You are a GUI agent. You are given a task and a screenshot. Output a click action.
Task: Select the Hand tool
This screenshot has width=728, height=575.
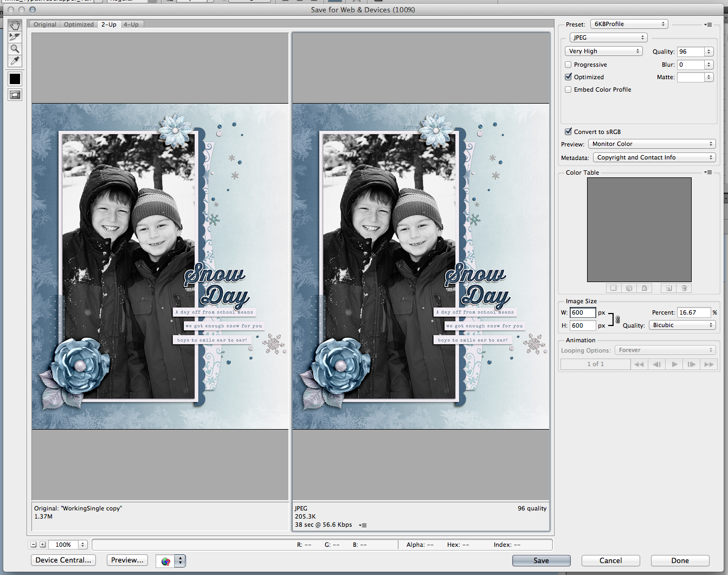point(15,25)
